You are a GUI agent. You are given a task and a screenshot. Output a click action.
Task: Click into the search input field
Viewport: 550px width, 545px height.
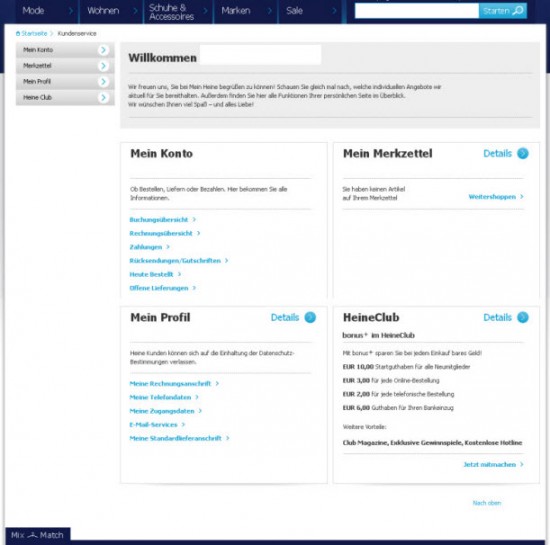417,11
